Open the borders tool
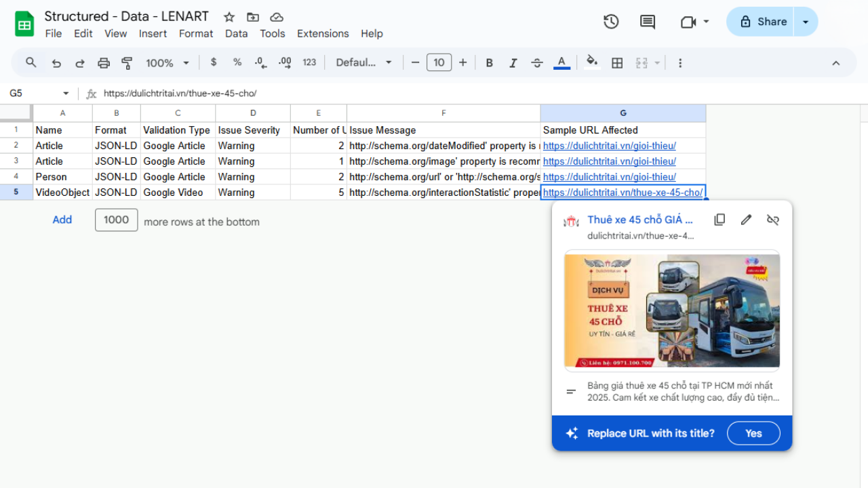868x488 pixels. (x=617, y=63)
